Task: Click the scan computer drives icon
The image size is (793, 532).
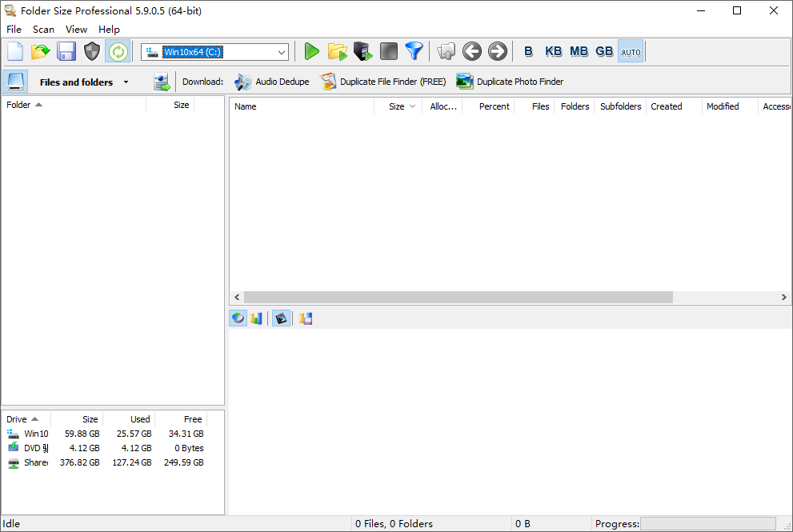Action: (363, 51)
